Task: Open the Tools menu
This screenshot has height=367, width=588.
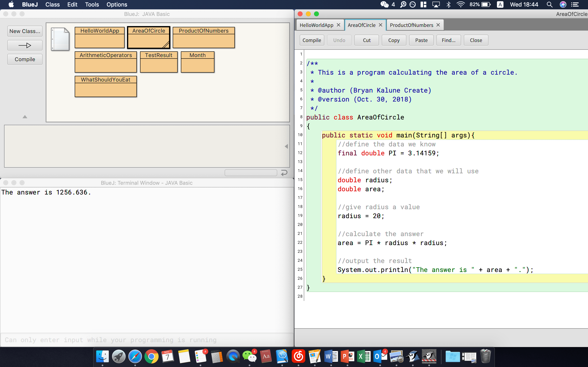Action: [x=92, y=4]
